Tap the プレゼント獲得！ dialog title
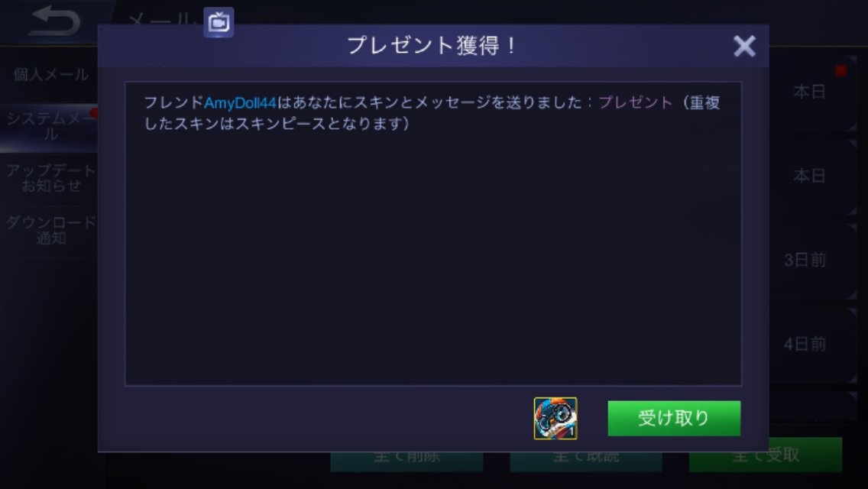Image resolution: width=868 pixels, height=489 pixels. (433, 45)
